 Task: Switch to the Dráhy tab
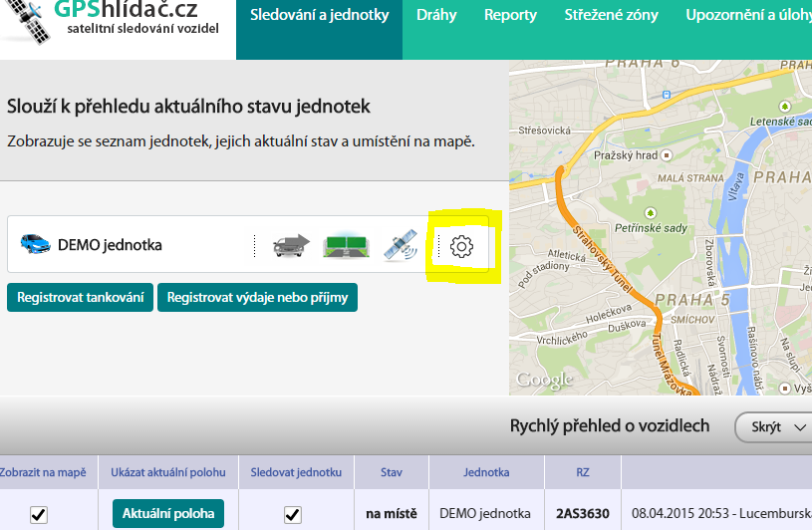436,15
